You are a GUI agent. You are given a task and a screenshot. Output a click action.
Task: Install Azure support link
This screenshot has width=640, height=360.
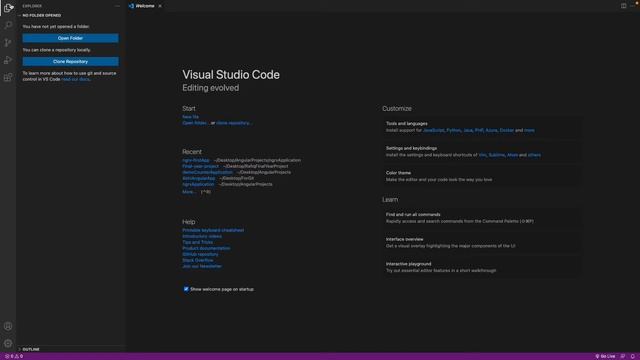(491, 130)
